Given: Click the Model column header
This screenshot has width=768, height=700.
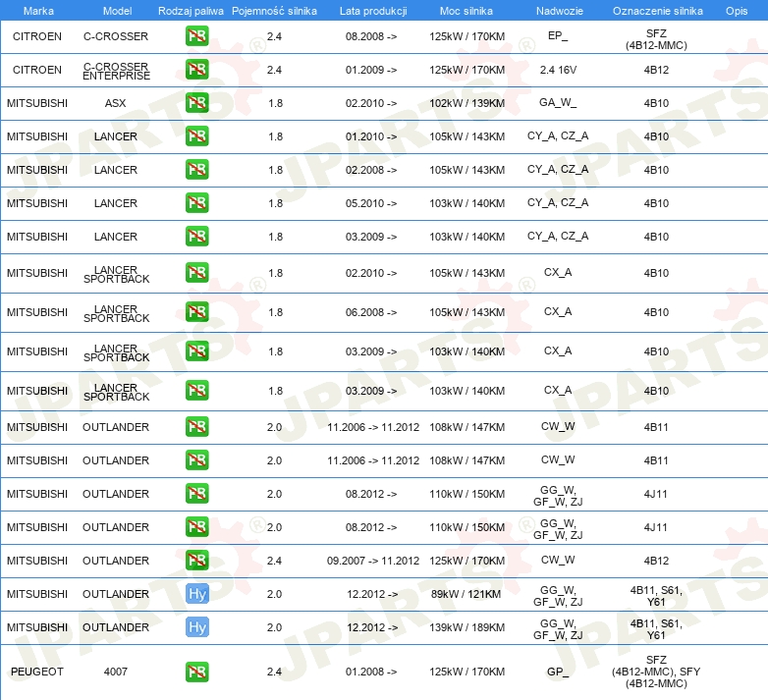Looking at the screenshot, I should point(117,11).
